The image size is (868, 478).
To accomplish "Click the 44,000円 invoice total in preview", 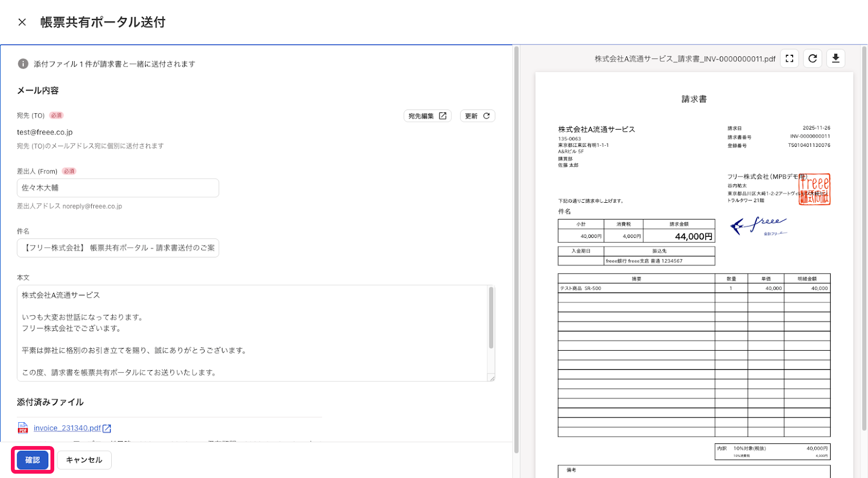I will 693,236.
